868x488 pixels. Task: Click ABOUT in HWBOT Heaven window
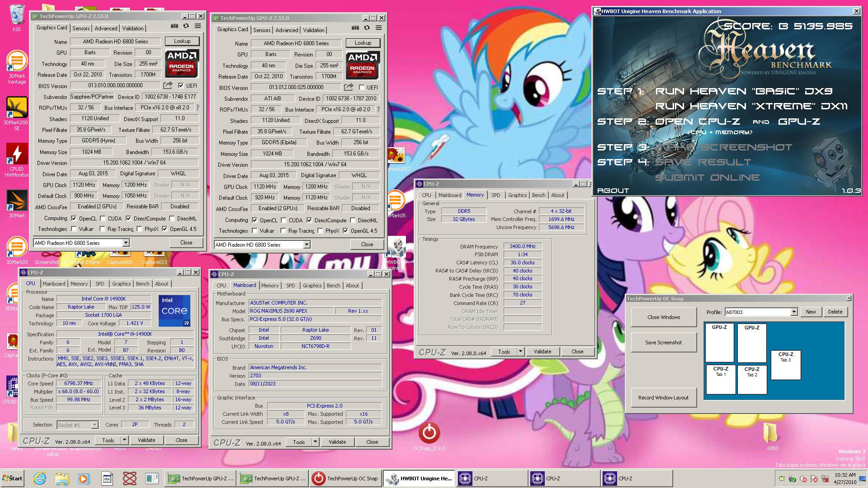point(613,191)
